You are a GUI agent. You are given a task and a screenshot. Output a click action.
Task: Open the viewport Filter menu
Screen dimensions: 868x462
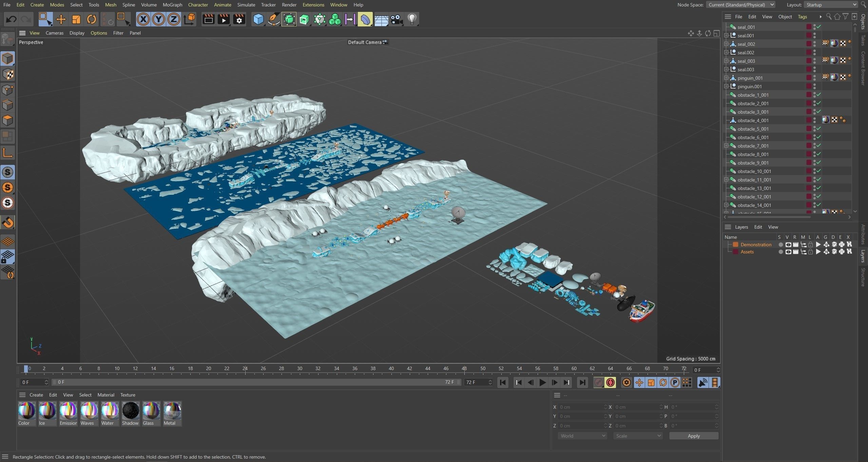tap(118, 33)
